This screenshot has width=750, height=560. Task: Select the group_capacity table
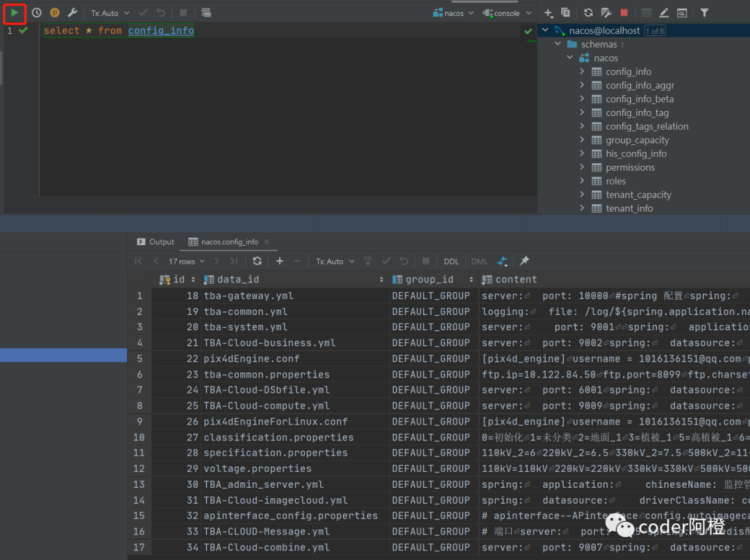click(637, 140)
